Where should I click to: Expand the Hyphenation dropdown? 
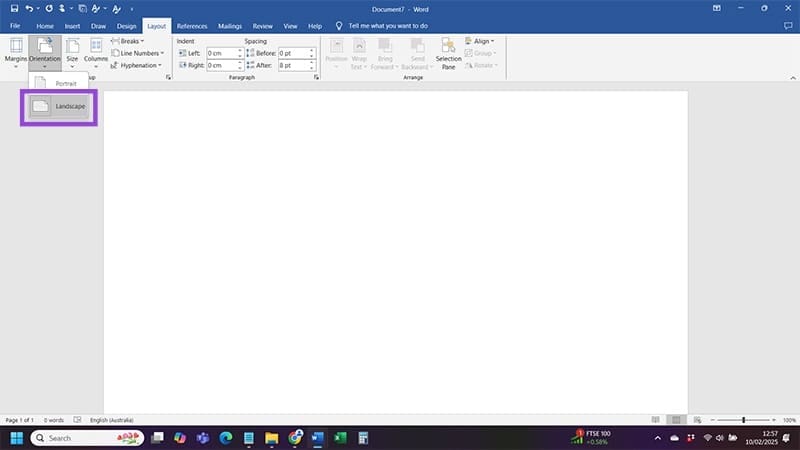pos(138,65)
